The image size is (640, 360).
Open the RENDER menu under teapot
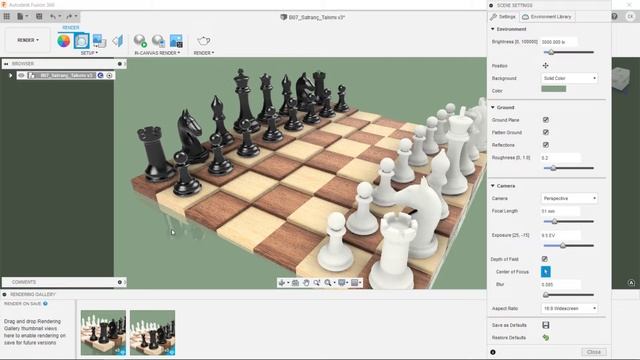204,53
